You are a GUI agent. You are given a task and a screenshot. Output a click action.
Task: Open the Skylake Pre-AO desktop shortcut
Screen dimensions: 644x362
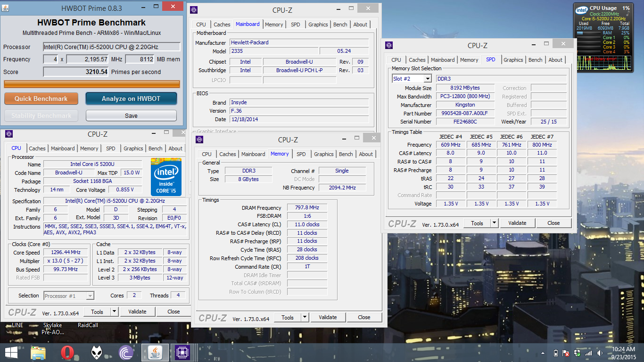click(x=52, y=329)
